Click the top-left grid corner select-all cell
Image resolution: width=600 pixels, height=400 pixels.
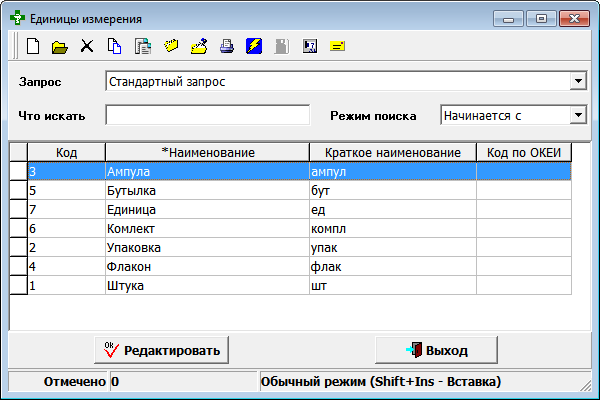[x=18, y=152]
